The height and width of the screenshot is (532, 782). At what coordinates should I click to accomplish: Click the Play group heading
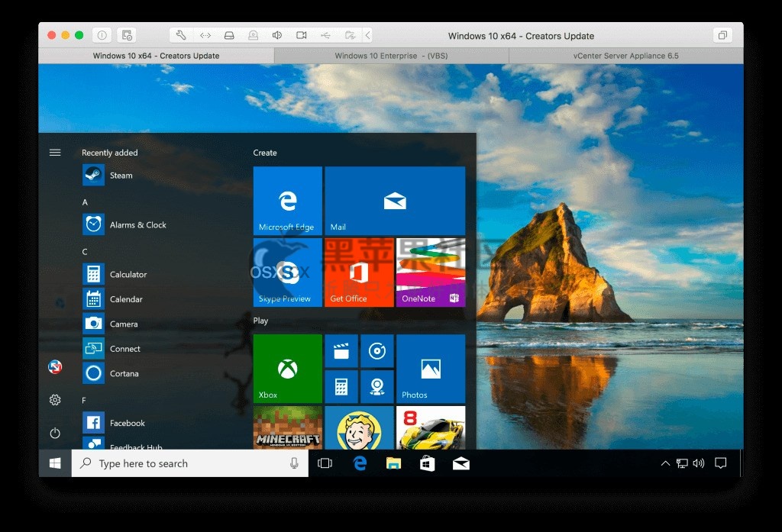coord(260,321)
